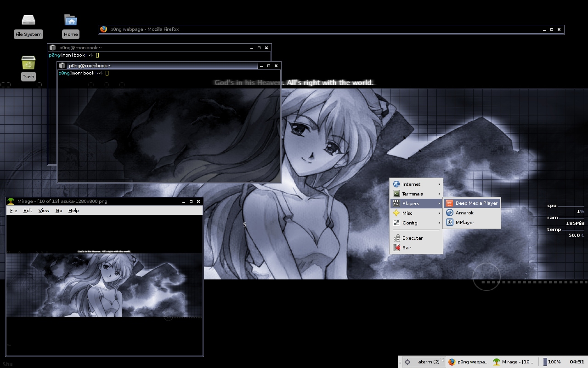588x368 pixels.
Task: Click the 185MiB ram value
Action: coord(575,223)
